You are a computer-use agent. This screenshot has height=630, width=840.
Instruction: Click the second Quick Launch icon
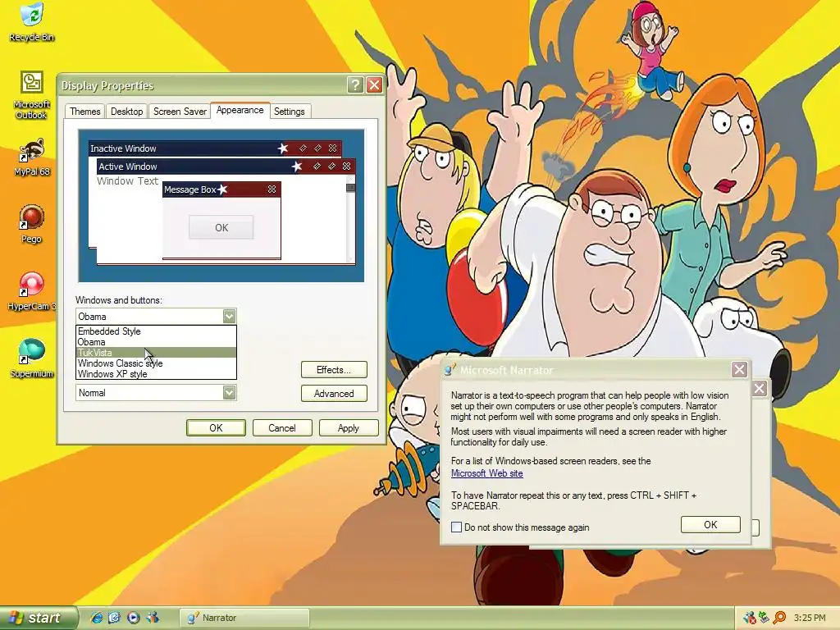115,618
